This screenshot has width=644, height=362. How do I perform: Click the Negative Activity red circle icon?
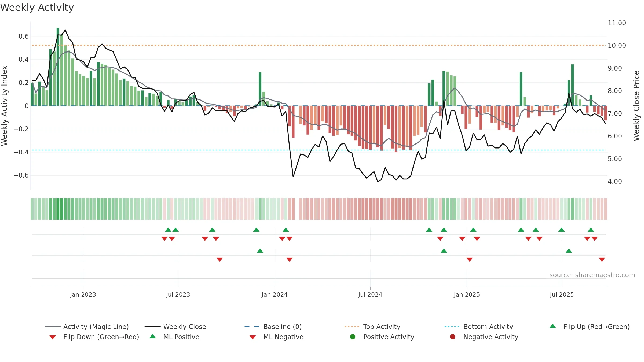[x=453, y=337]
